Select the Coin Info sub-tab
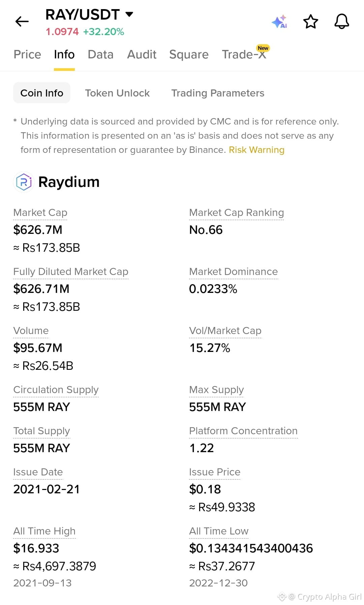Screen dimensions: 364x605 tap(42, 93)
